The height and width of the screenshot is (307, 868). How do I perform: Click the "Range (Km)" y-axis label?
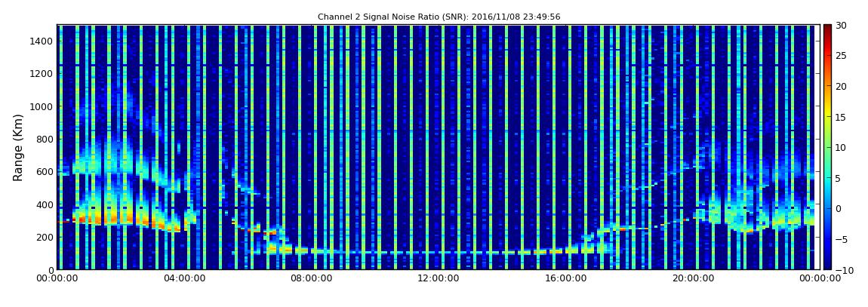click(x=18, y=146)
